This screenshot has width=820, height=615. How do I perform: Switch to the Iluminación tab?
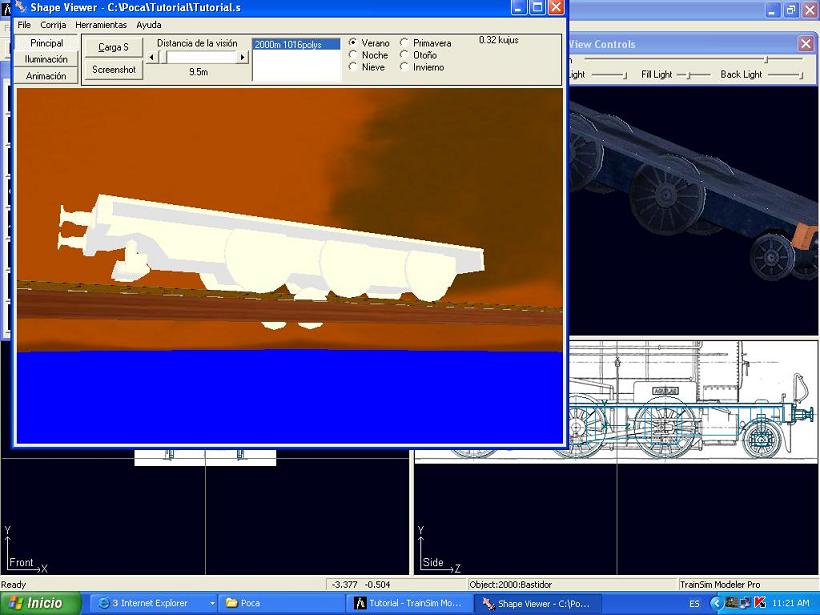(46, 59)
